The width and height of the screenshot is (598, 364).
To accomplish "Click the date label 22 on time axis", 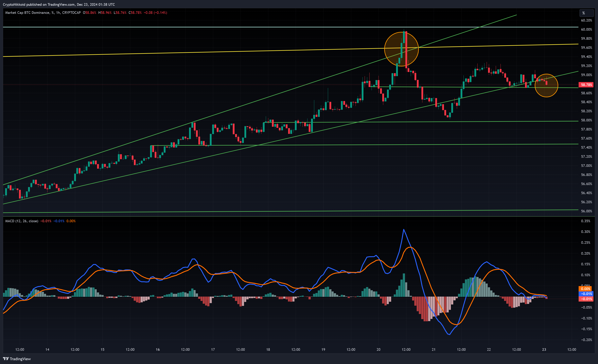I will pos(489,349).
